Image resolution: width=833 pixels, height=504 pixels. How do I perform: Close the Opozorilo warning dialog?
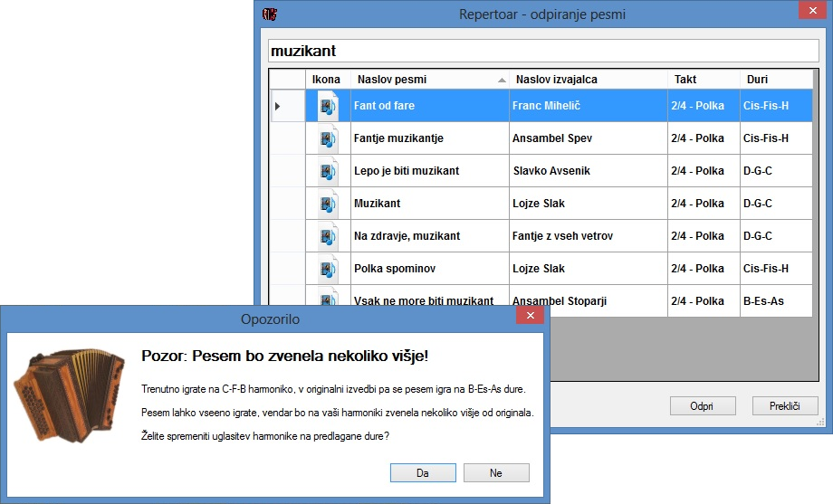click(529, 315)
